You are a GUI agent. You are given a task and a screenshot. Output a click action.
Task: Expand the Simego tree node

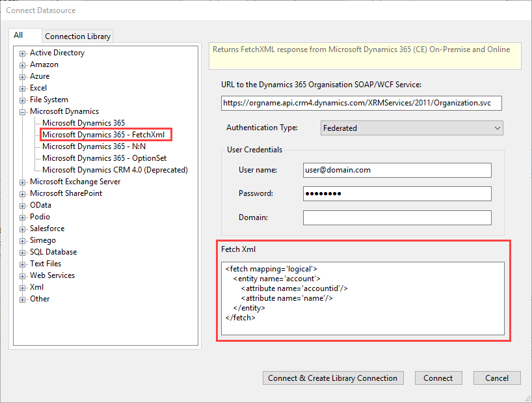22,241
